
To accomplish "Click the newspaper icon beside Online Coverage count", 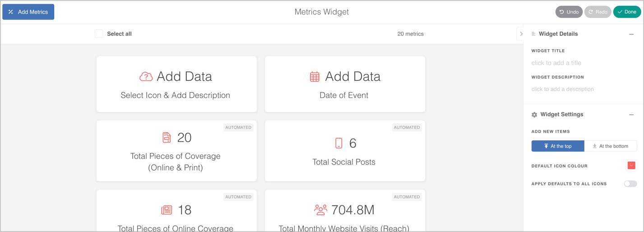I will (x=167, y=210).
